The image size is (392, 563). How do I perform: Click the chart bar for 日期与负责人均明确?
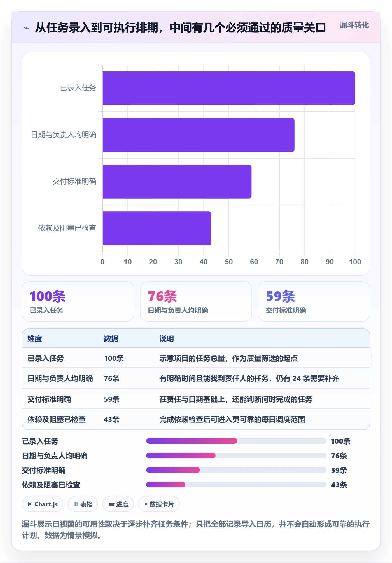point(199,135)
